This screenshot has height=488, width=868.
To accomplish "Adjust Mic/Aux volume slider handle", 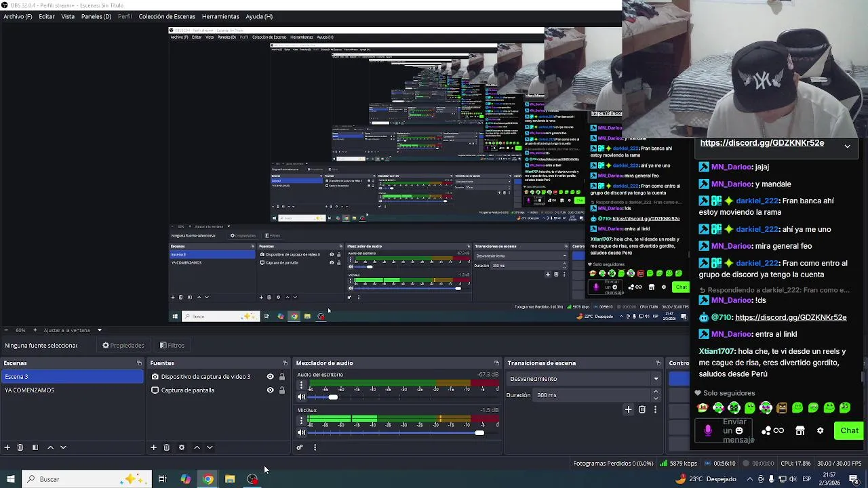I will tap(479, 433).
